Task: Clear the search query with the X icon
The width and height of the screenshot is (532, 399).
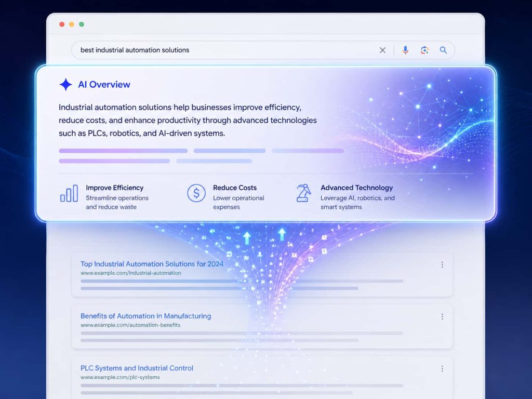Action: pos(382,50)
